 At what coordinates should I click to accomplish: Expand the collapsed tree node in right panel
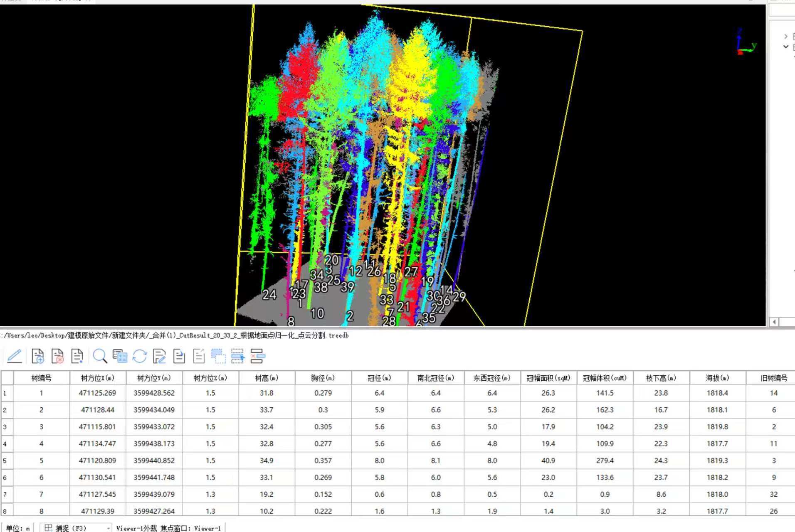(x=786, y=36)
